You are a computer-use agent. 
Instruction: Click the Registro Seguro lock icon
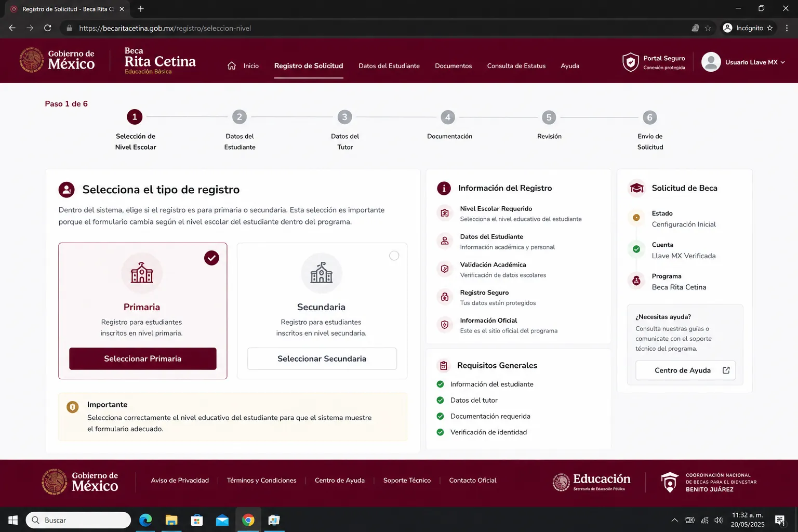coord(445,297)
